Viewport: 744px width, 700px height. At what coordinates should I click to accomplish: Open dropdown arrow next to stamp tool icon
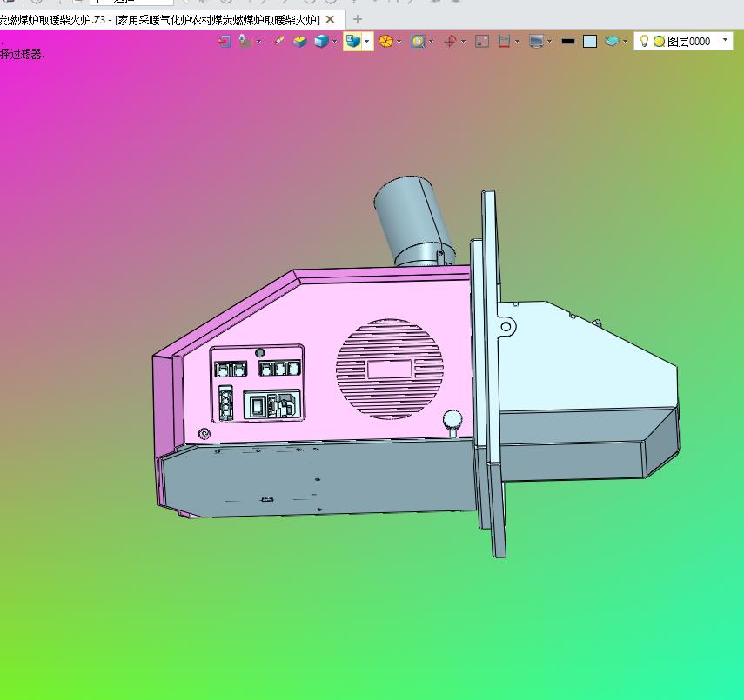coord(258,42)
